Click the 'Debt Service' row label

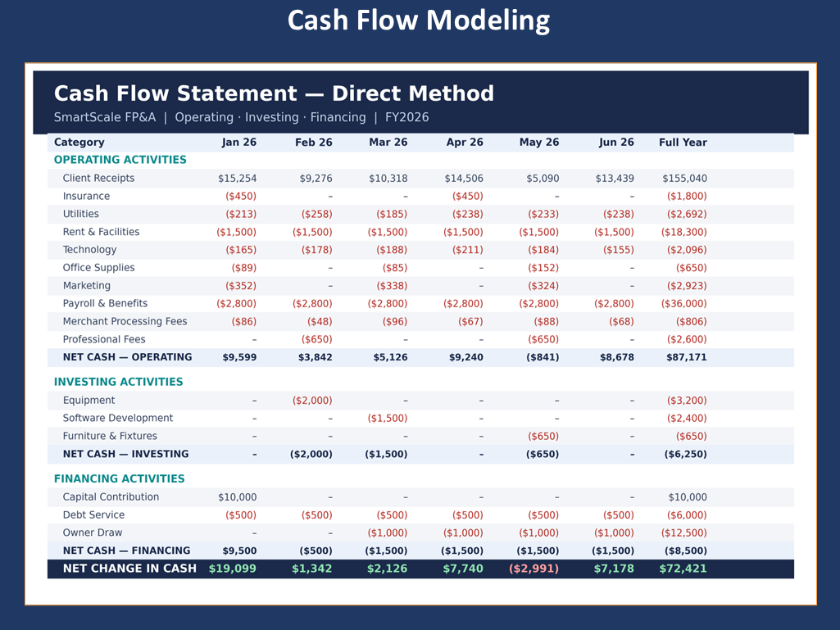tap(93, 514)
